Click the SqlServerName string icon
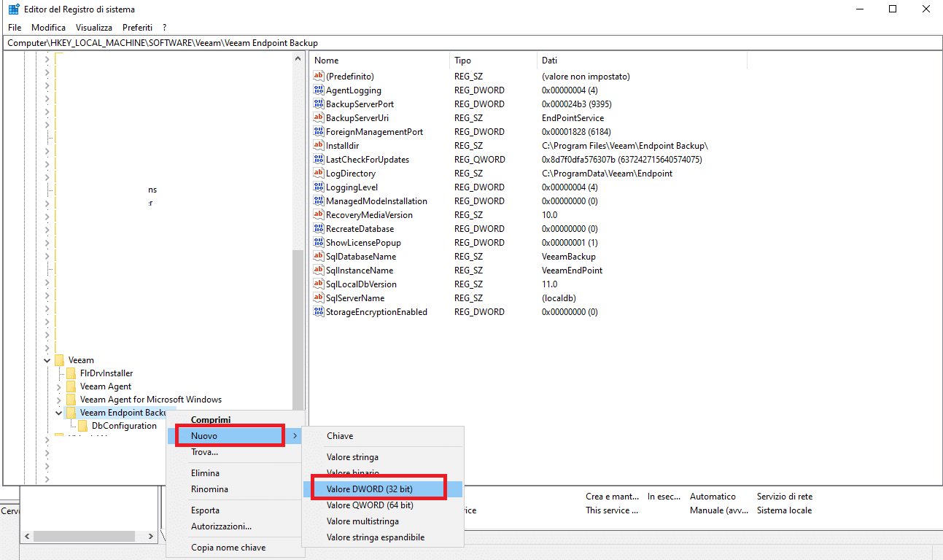Image resolution: width=943 pixels, height=560 pixels. pyautogui.click(x=318, y=297)
